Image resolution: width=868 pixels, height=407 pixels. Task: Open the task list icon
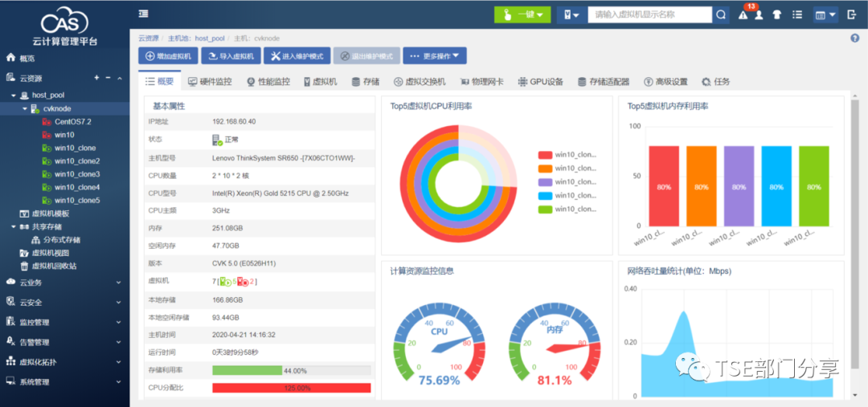click(797, 15)
